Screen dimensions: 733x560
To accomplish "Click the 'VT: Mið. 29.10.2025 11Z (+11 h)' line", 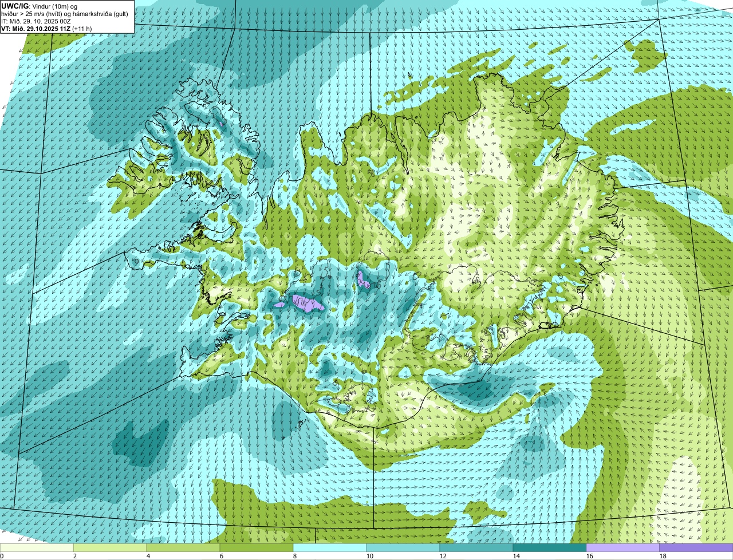I will (x=46, y=28).
